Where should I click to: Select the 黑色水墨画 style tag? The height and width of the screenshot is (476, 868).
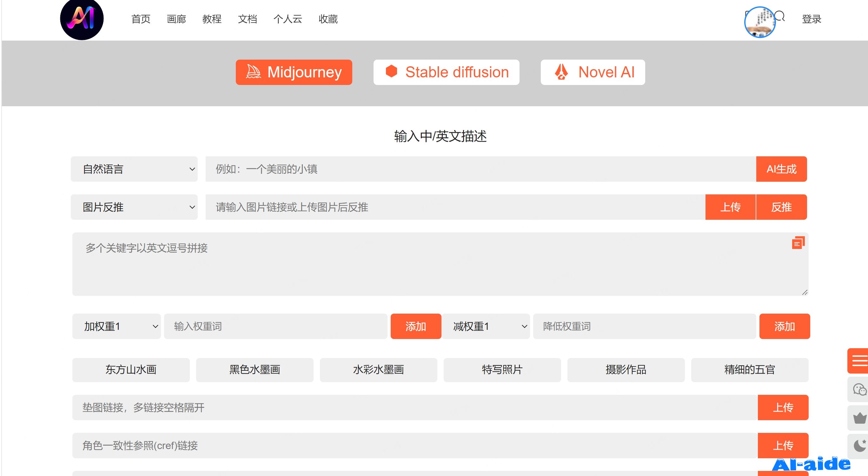[x=255, y=370]
